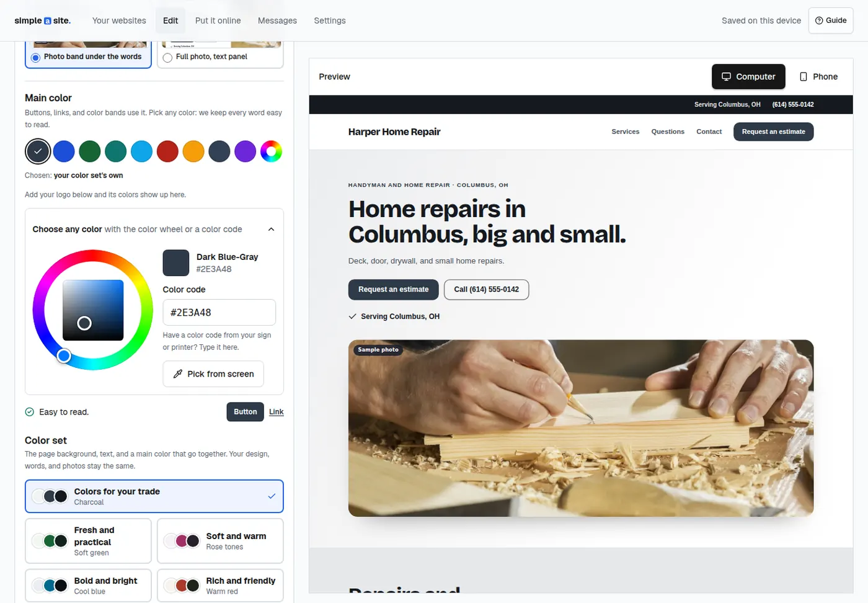Open the Put it online tab
Screen dimensions: 868x603
(x=218, y=20)
